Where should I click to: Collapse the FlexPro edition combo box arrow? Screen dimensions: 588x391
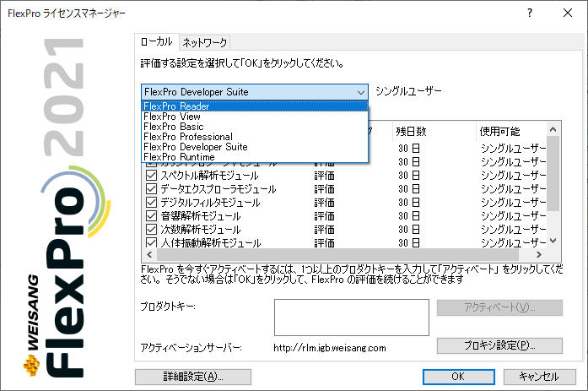361,92
